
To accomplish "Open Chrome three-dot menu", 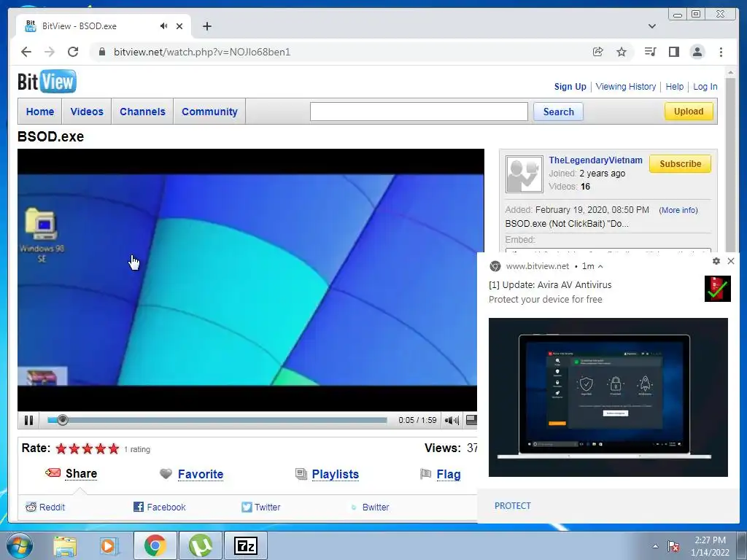I will point(721,52).
